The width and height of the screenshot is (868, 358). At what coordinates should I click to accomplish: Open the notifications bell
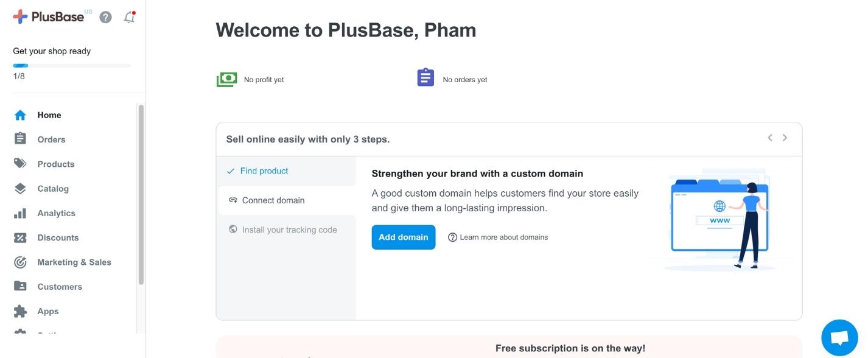pos(129,17)
